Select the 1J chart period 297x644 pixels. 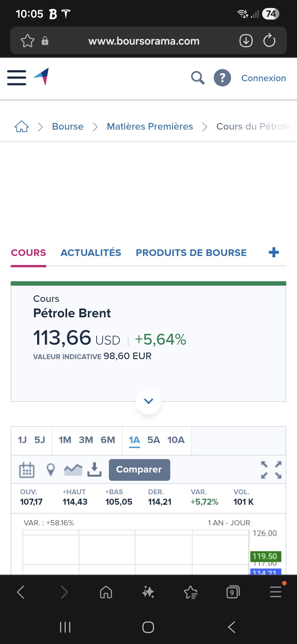point(22,440)
